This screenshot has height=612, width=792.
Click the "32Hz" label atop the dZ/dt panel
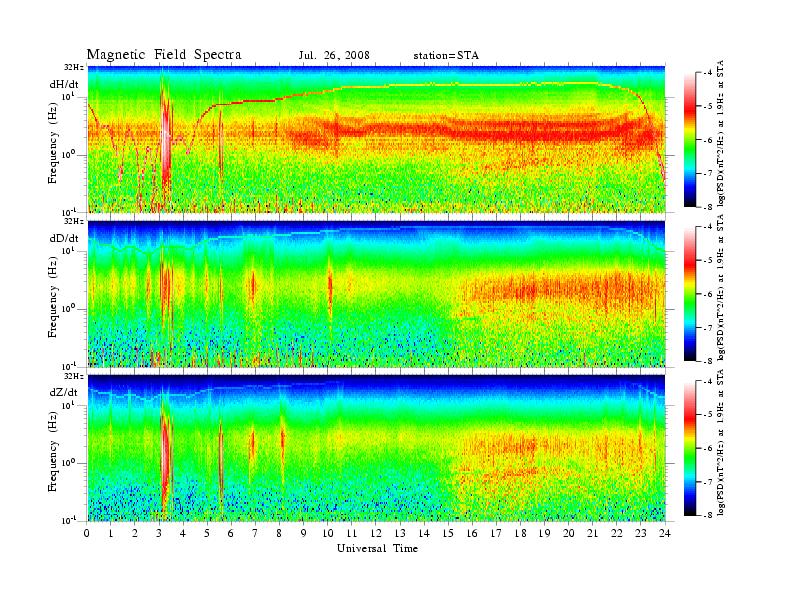point(74,376)
